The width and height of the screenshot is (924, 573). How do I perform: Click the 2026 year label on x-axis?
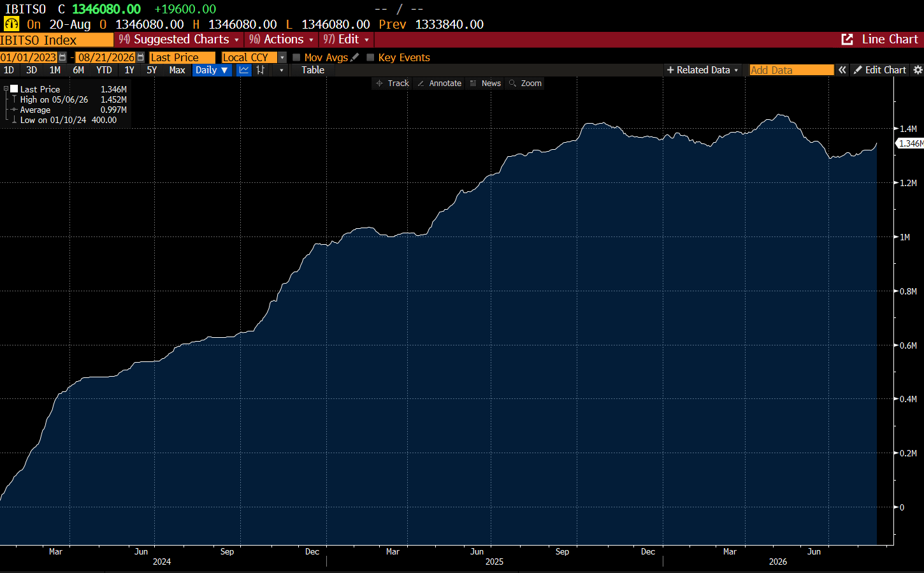point(778,562)
